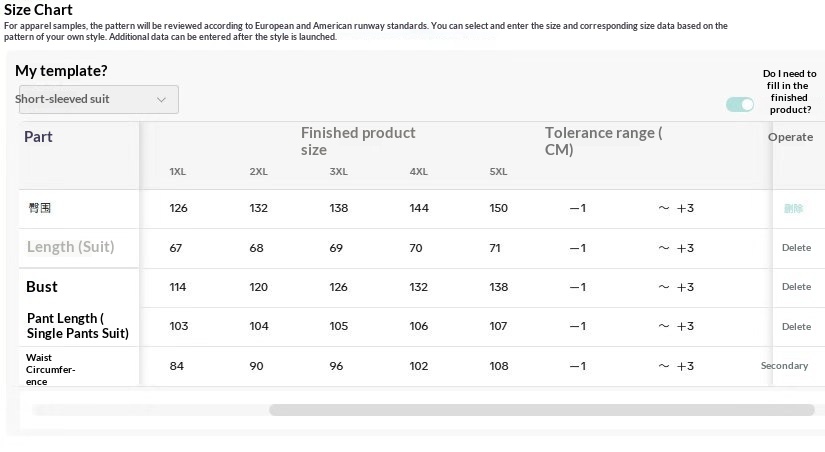Viewport: 825px width, 452px height.
Task: Edit the Bust lower tolerance value
Action: pos(578,287)
